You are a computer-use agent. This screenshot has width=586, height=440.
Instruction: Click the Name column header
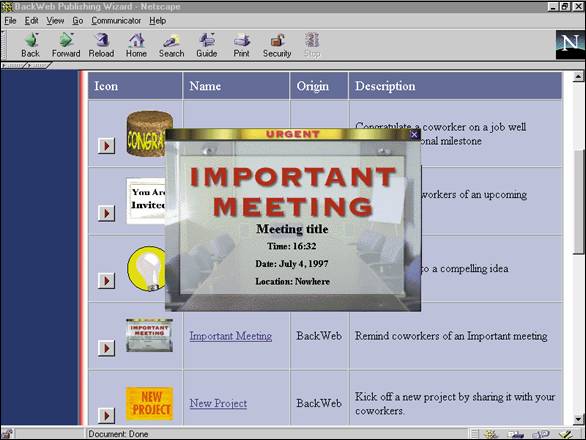236,86
